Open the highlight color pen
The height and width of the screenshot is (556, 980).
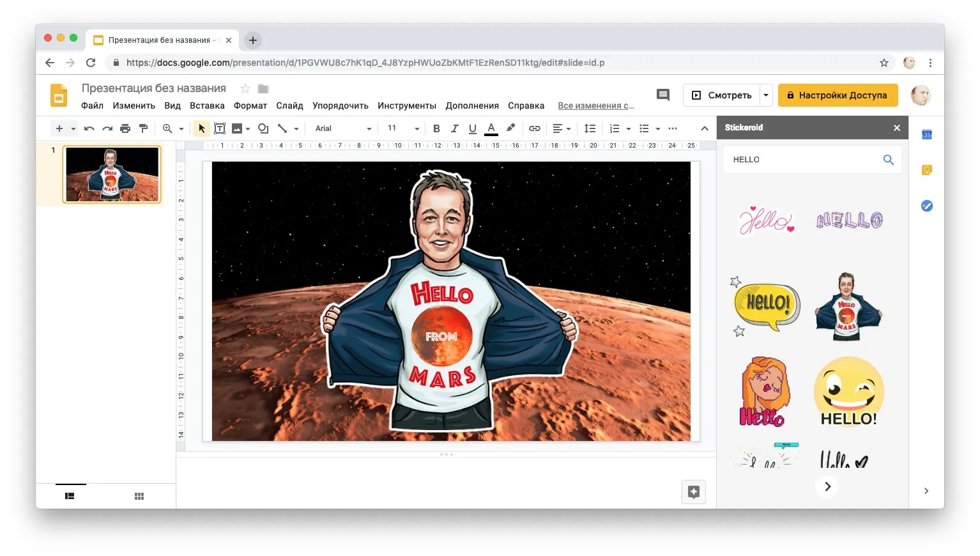tap(510, 128)
